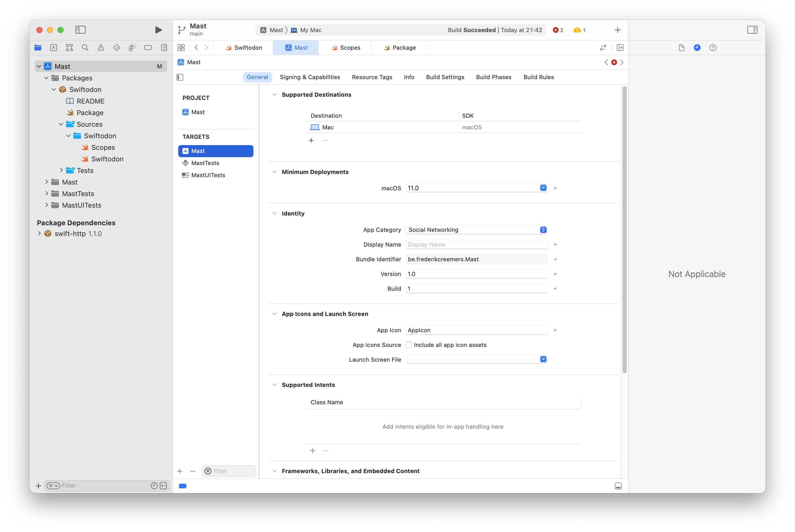Open the Project navigator folder icon
The image size is (795, 532).
[38, 48]
